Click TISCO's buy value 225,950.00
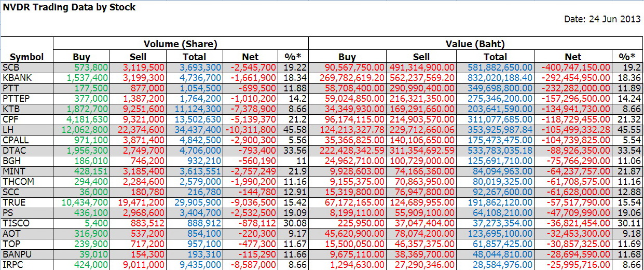The height and width of the screenshot is (270, 644). click(x=362, y=224)
